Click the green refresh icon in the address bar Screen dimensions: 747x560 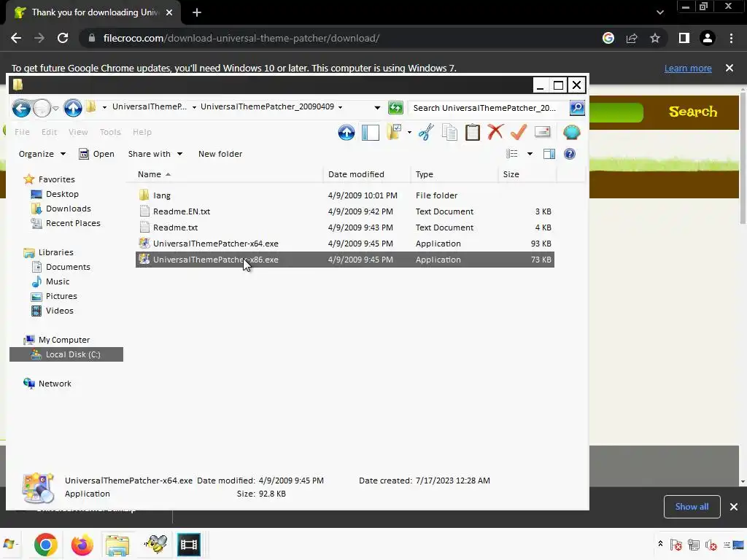pos(395,108)
